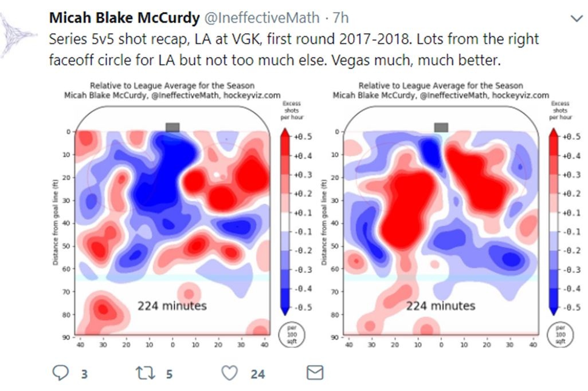
Task: Click the reply count 3
Action: pos(84,374)
